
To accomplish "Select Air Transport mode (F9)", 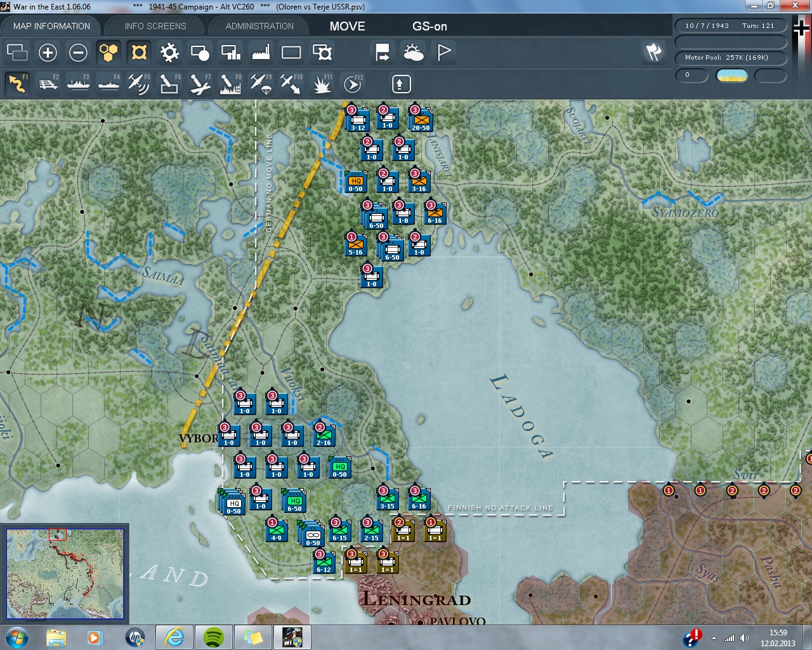I will tap(261, 84).
